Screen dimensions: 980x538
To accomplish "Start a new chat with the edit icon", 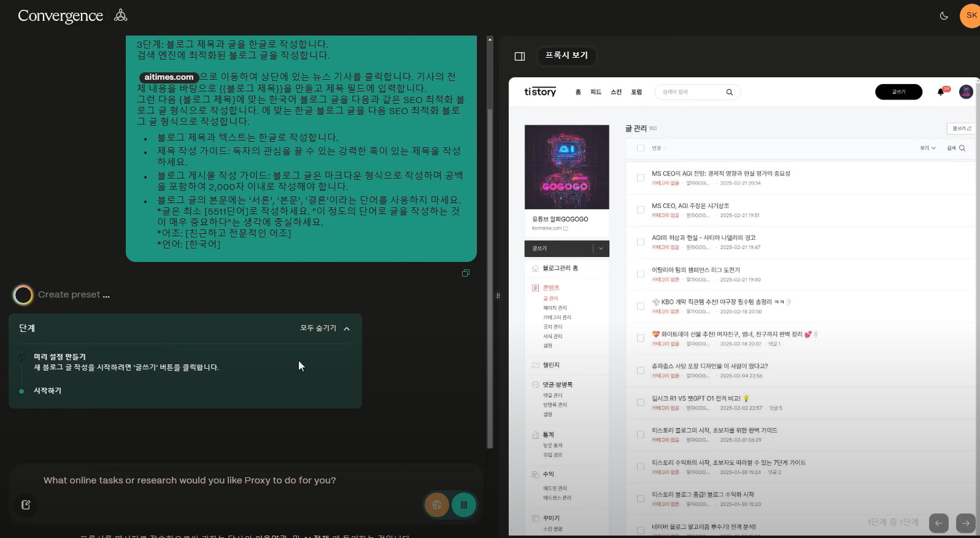I will point(26,505).
